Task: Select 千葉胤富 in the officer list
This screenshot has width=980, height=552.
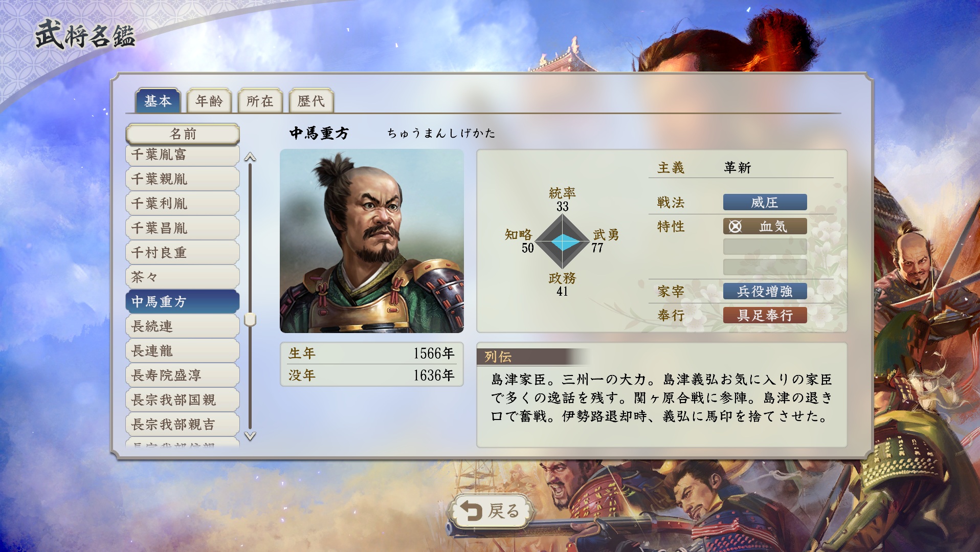Action: (x=183, y=154)
